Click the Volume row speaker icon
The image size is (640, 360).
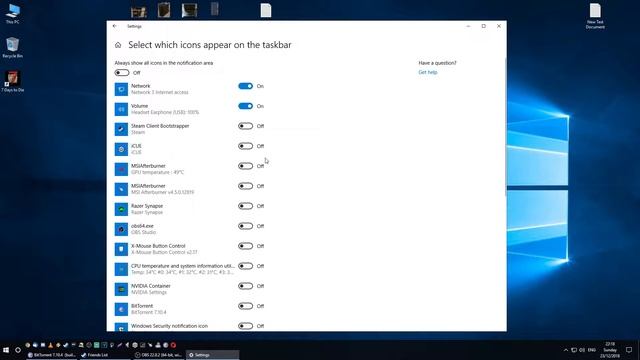click(x=121, y=109)
